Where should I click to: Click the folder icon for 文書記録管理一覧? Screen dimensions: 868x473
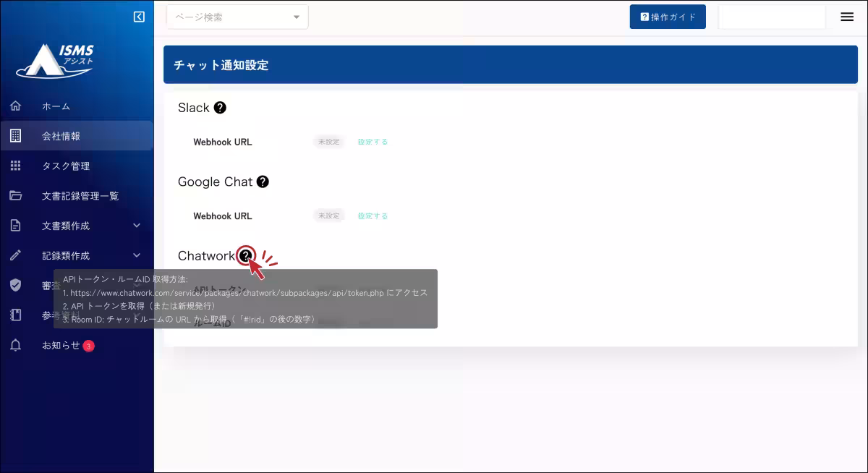[15, 195]
